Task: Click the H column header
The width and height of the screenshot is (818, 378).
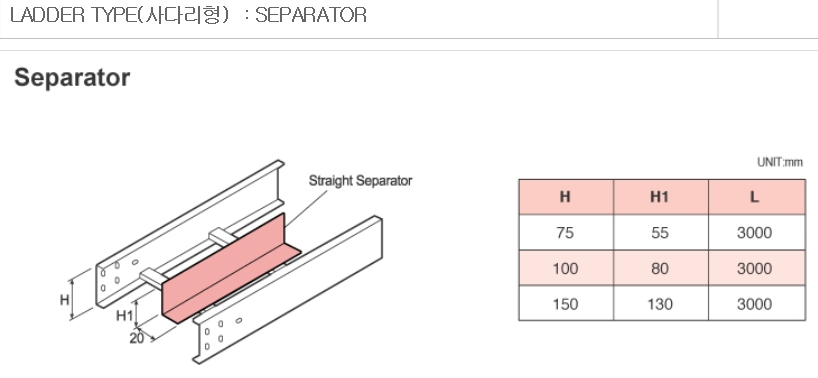Action: (566, 197)
